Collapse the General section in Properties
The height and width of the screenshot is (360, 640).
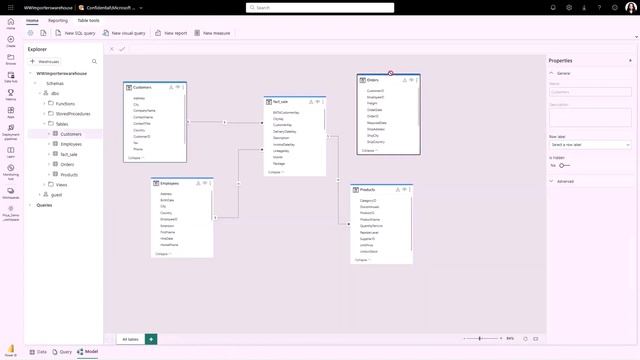coord(551,73)
